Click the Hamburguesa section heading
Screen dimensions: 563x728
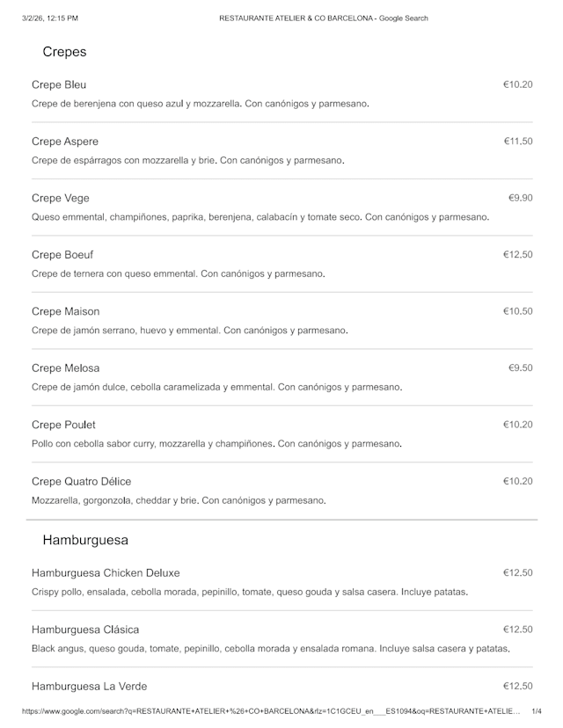(85, 540)
